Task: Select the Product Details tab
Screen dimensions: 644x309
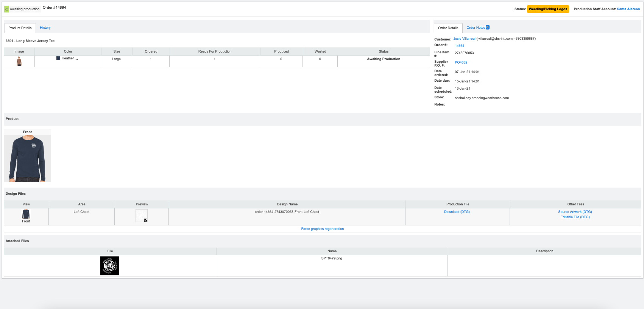Action: [20, 28]
